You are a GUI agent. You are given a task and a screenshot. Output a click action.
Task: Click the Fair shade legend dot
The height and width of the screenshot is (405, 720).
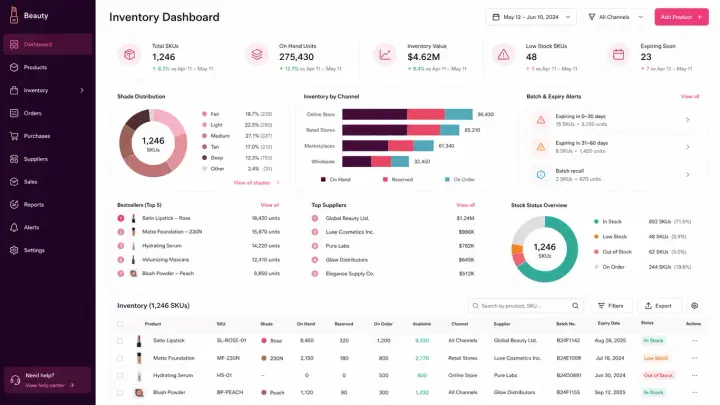coord(204,114)
